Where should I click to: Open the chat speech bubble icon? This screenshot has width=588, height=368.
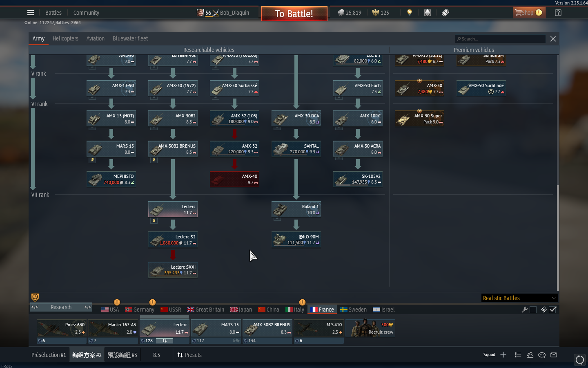[542, 355]
